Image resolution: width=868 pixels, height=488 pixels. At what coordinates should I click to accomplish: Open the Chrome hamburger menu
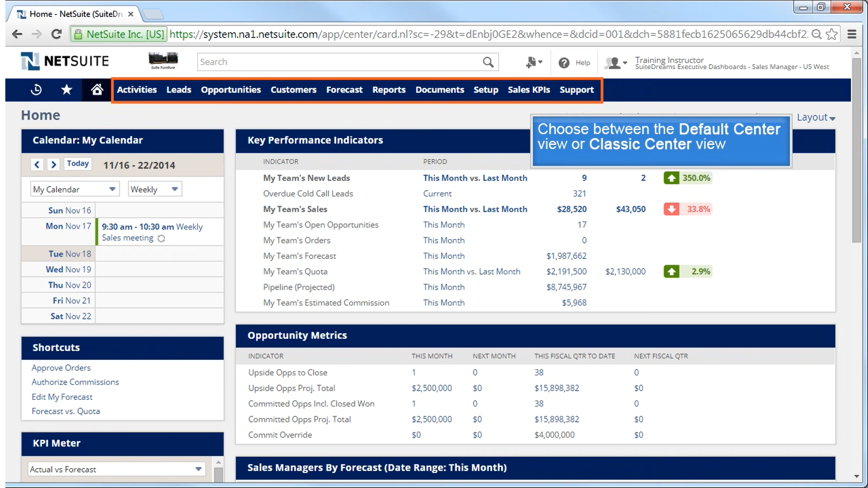pos(852,34)
